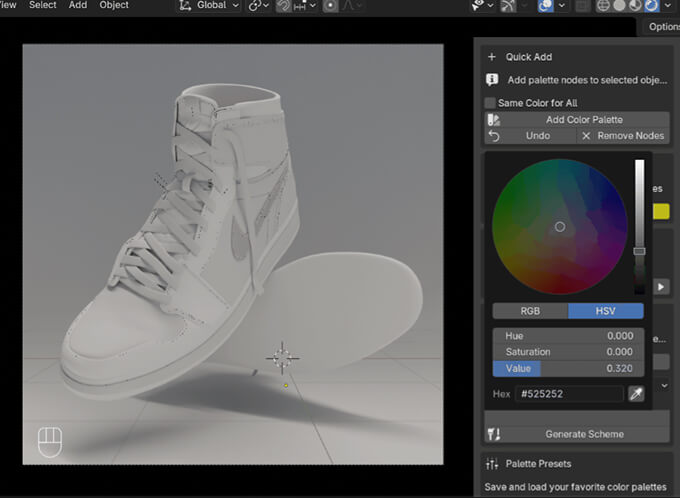Screen dimensions: 680x498
Task: Switch to rendered viewport shading
Action: click(651, 6)
